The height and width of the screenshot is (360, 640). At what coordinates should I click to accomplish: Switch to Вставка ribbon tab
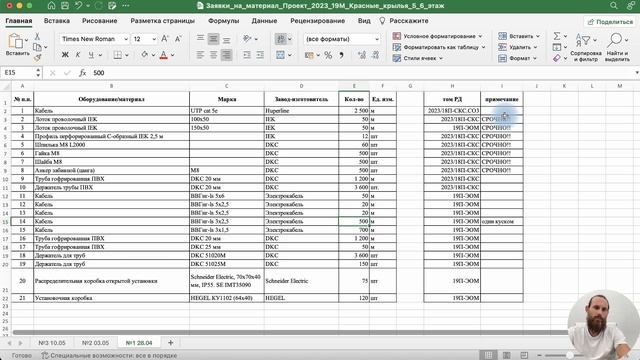point(57,21)
